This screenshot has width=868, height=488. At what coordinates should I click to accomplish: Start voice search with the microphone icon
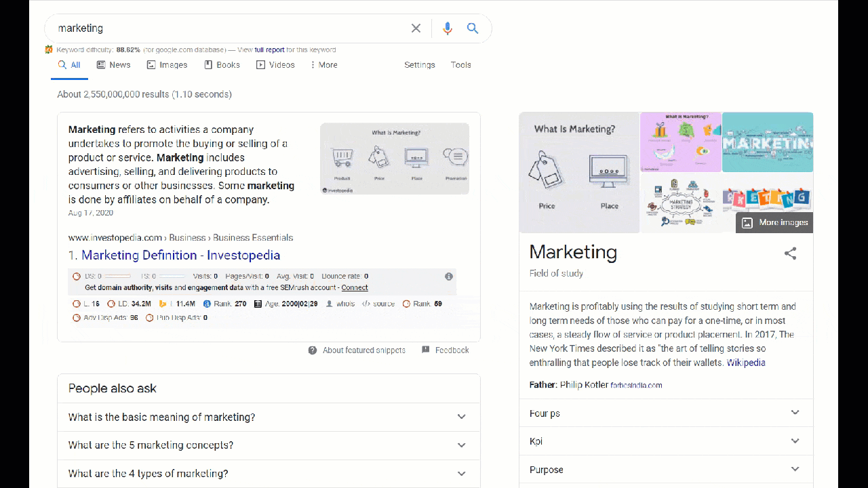(447, 28)
